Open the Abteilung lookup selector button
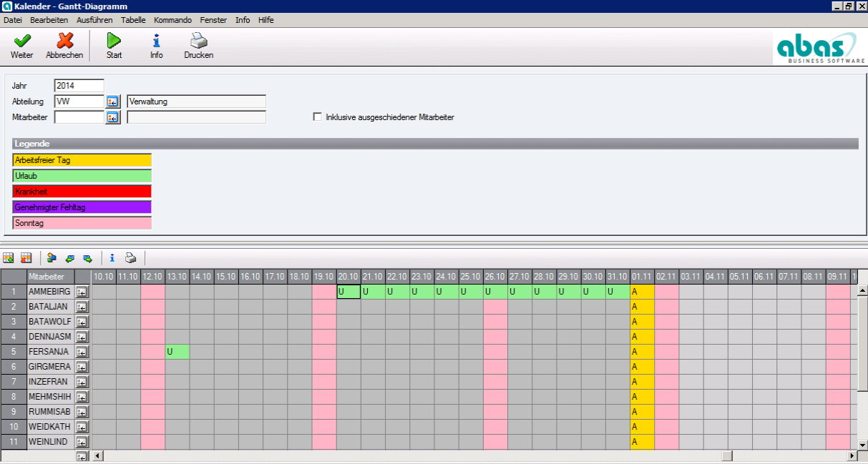868x464 pixels. 113,102
